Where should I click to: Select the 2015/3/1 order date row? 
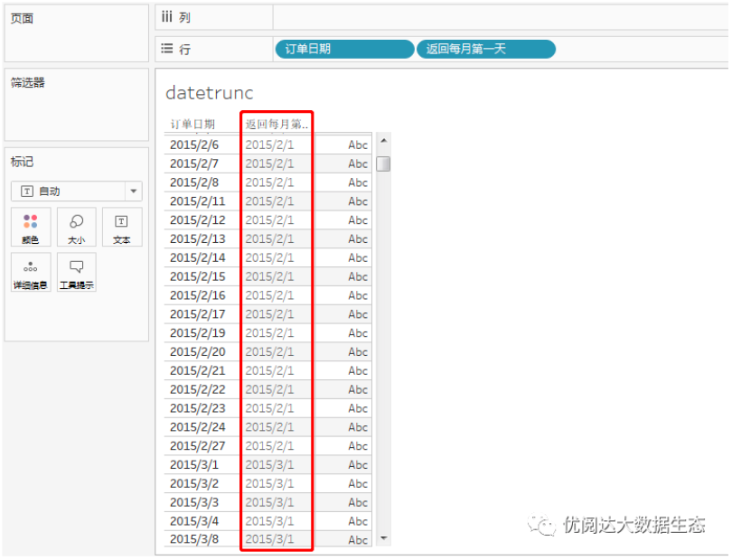[x=193, y=464]
